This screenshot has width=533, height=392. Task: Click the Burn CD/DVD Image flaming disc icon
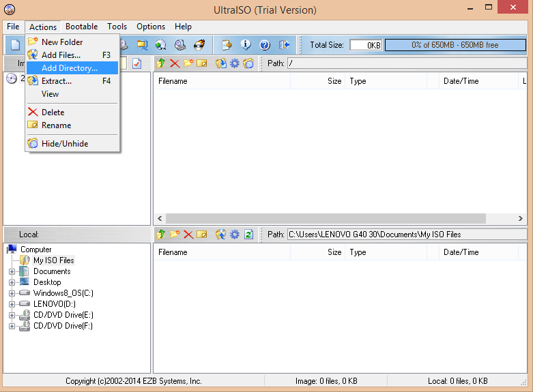tap(199, 45)
